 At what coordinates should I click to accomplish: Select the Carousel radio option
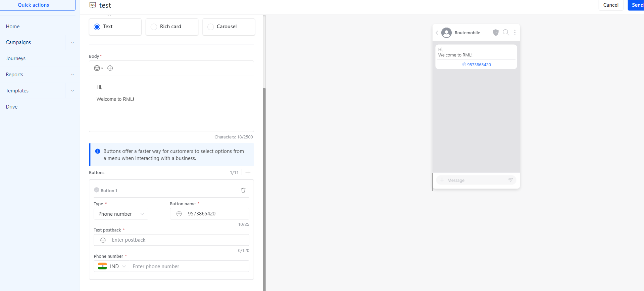tap(210, 27)
